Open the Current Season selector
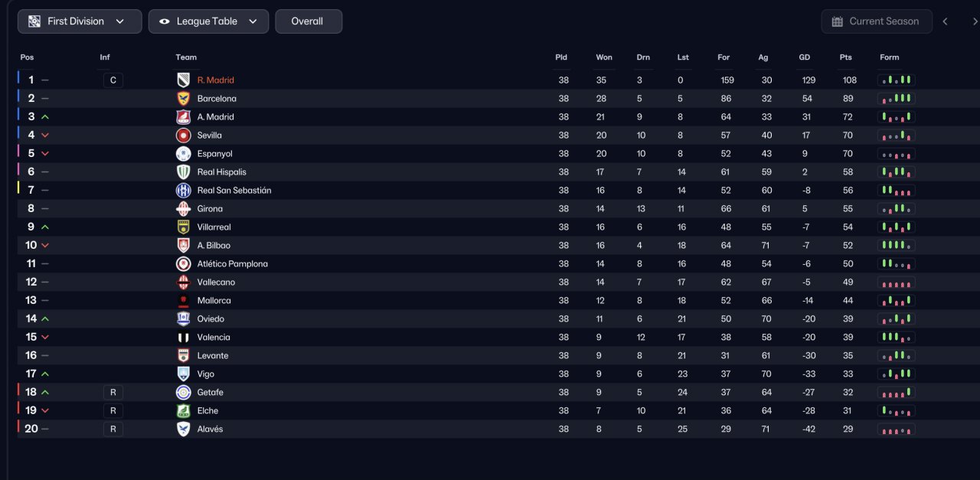Viewport: 980px width, 480px height. tap(877, 21)
